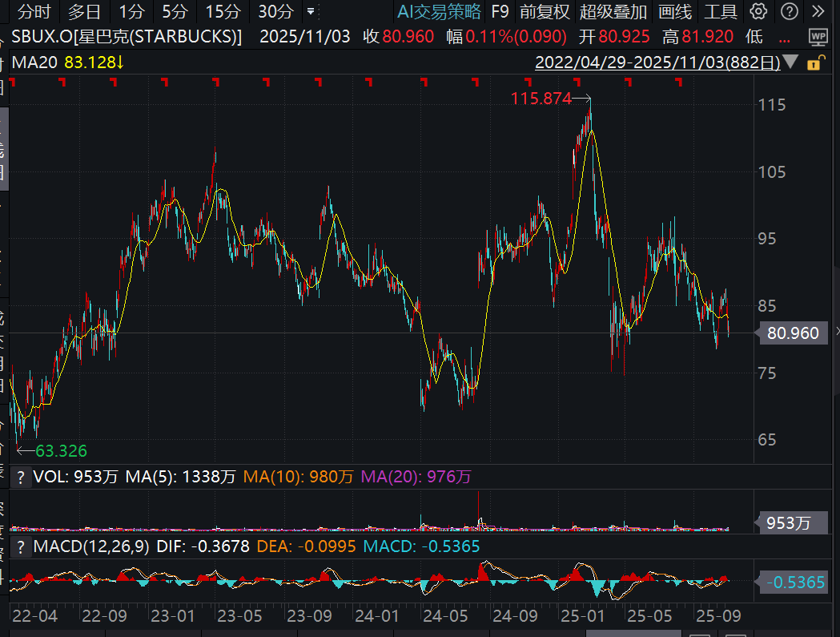
Task: Click the double chevron more icon
Action: click(x=818, y=11)
